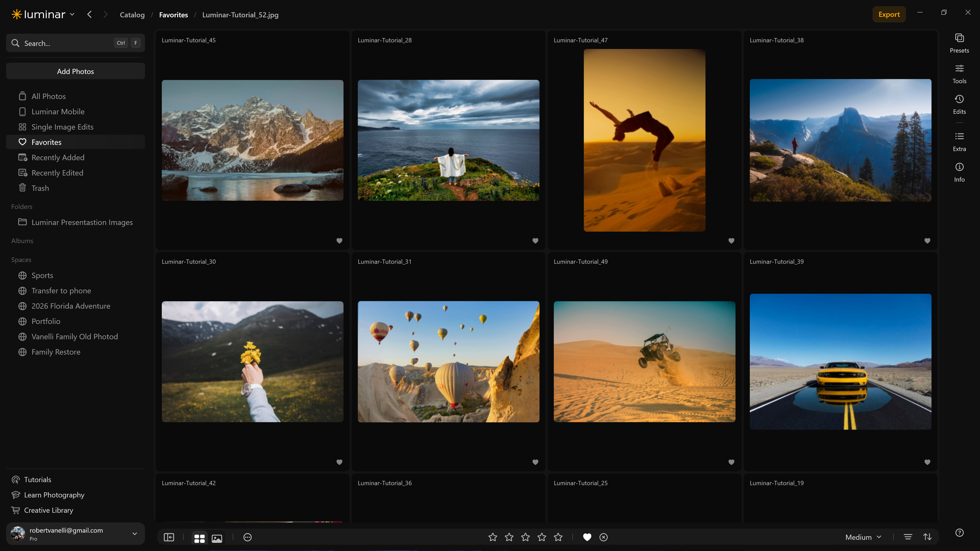Go to Catalog breadcrumb
980x551 pixels.
(x=132, y=15)
